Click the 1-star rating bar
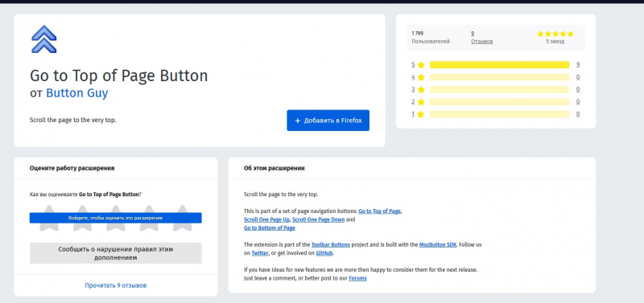Image resolution: width=644 pixels, height=303 pixels. coord(499,114)
